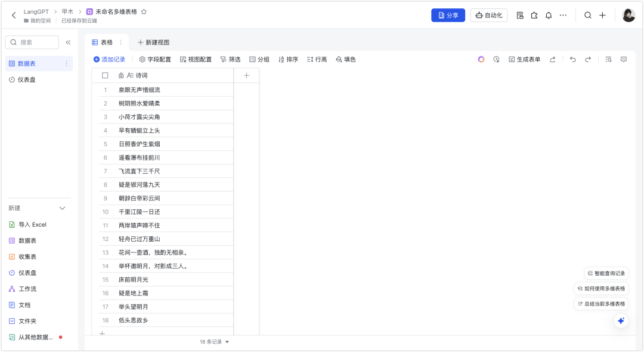This screenshot has width=644, height=352.
Task: Click the blue 分享 button
Action: pos(448,15)
